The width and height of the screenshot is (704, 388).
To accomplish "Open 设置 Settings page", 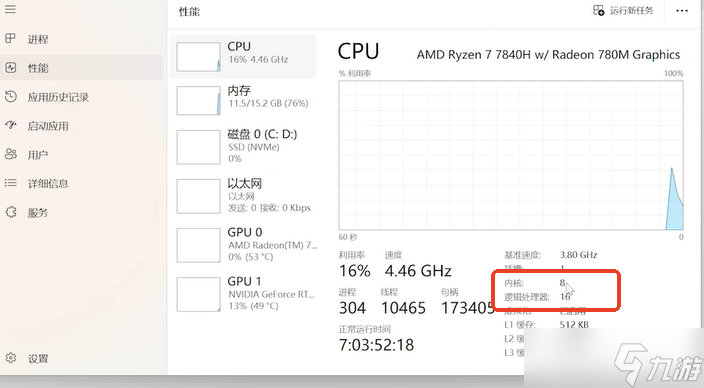I will (82, 358).
